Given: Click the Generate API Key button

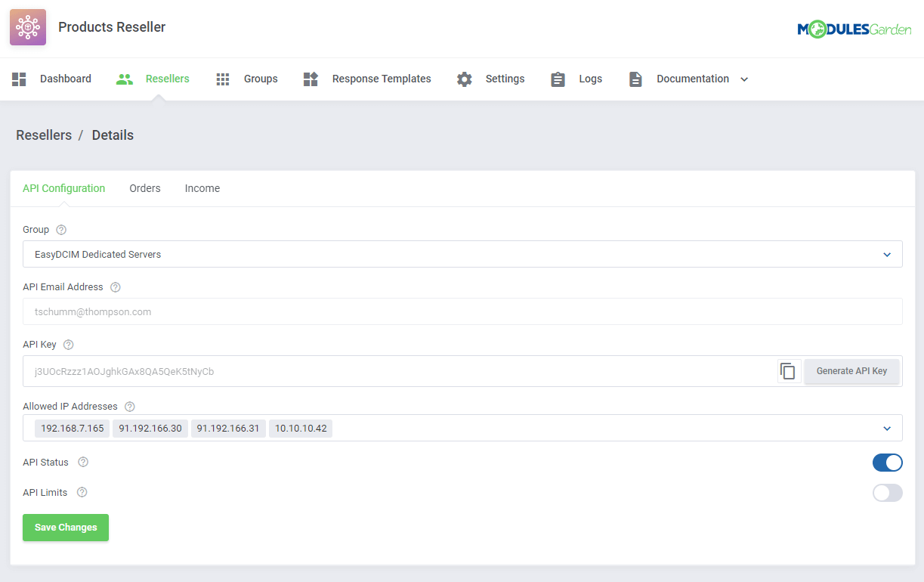Looking at the screenshot, I should [x=851, y=371].
